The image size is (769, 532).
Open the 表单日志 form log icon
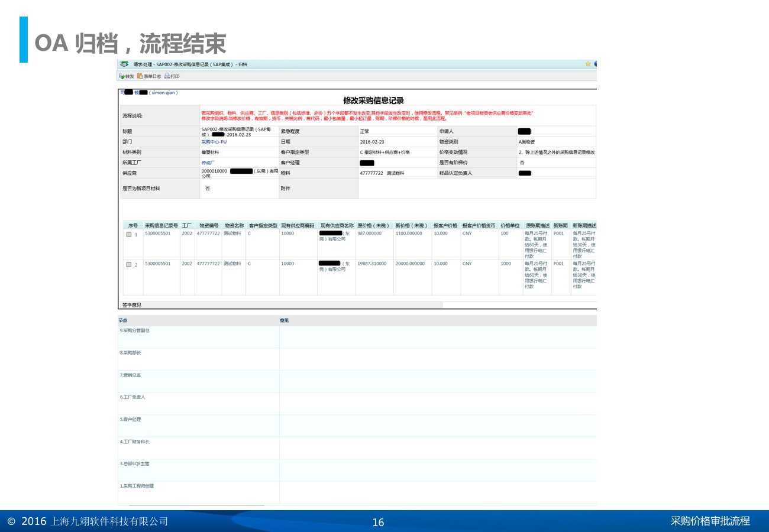pos(149,76)
